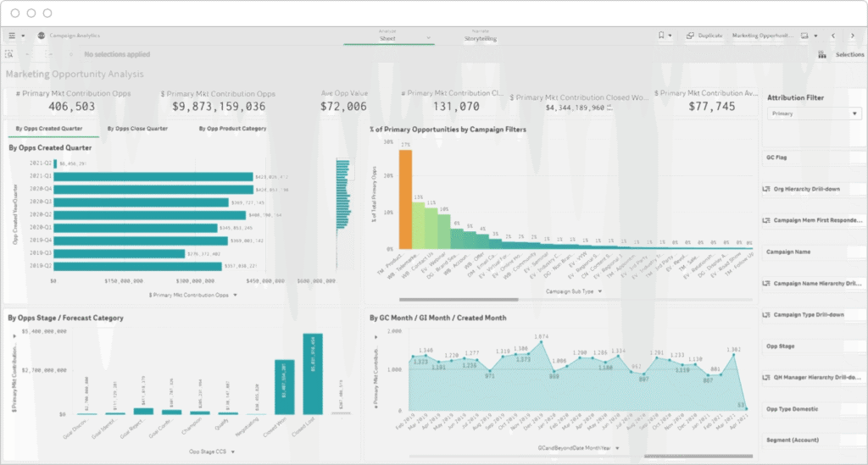Open the Attribution Filter Primary dropdown
868x465 pixels.
(x=814, y=113)
